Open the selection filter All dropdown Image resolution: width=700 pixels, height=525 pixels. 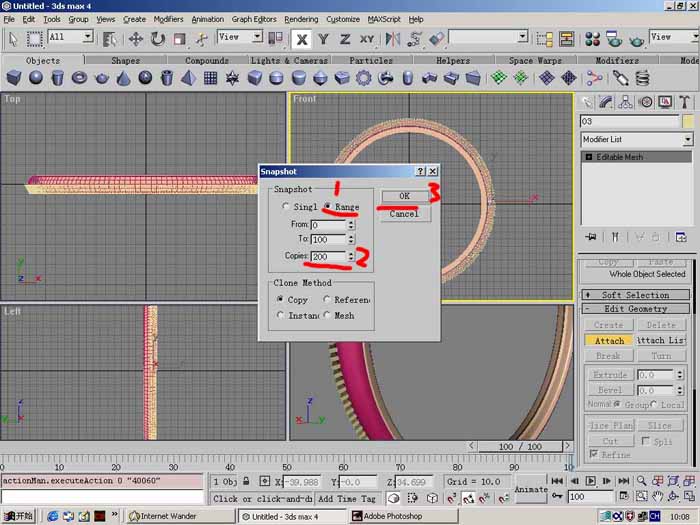[x=88, y=37]
